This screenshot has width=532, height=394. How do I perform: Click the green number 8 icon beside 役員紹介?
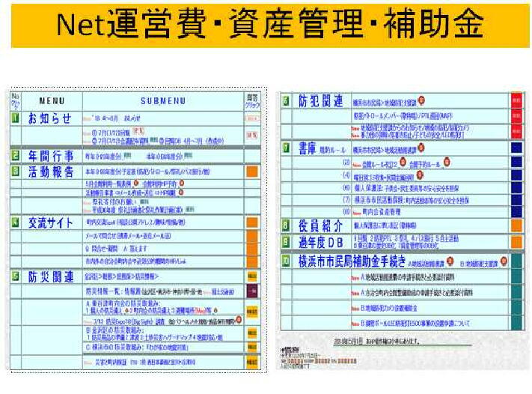pyautogui.click(x=287, y=225)
